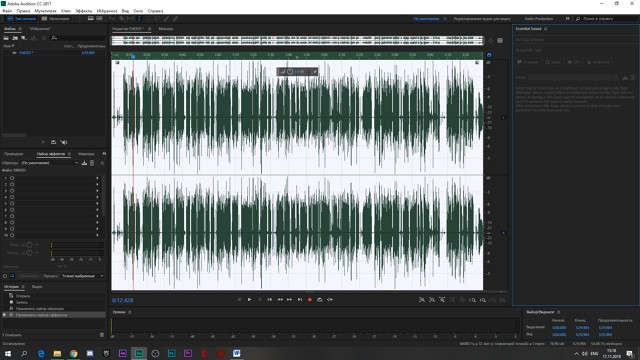Open effect list arrow for slot 4
The image size is (640, 360).
(97, 197)
